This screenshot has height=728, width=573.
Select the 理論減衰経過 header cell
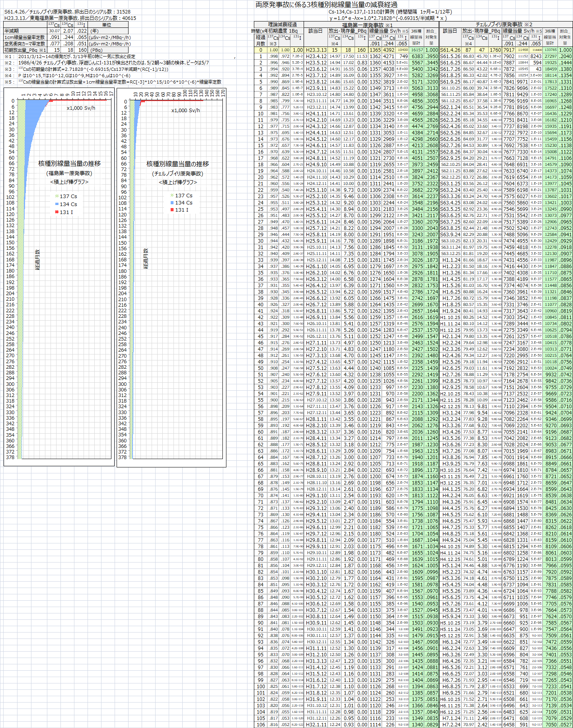(282, 25)
